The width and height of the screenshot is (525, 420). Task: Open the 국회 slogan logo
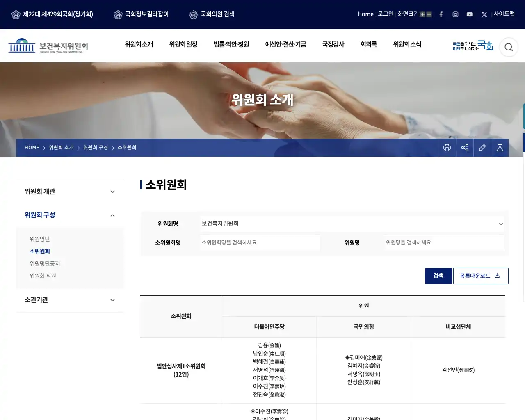coord(473,46)
